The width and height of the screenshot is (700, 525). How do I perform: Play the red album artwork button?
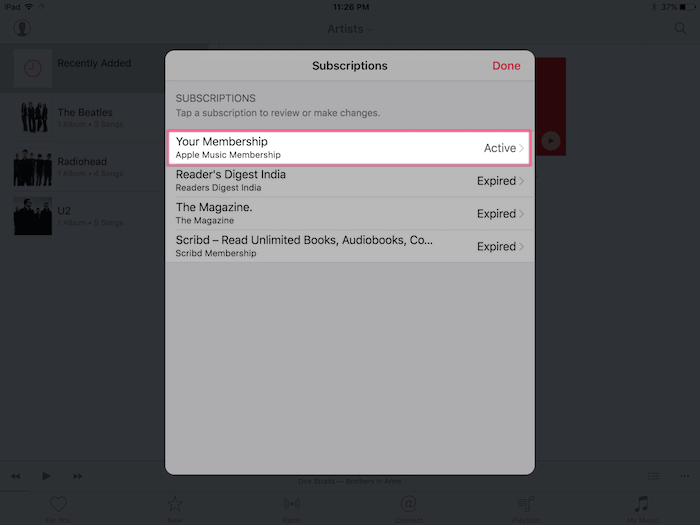(x=550, y=141)
